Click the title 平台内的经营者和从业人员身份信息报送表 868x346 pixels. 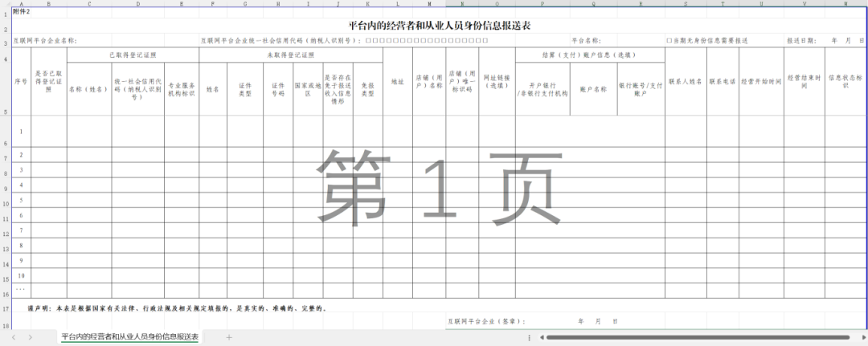[440, 26]
